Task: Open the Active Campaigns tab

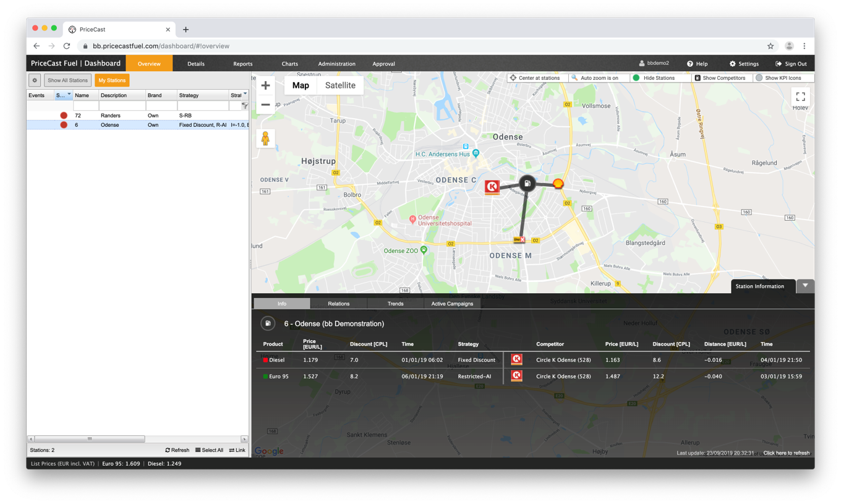Action: point(452,304)
